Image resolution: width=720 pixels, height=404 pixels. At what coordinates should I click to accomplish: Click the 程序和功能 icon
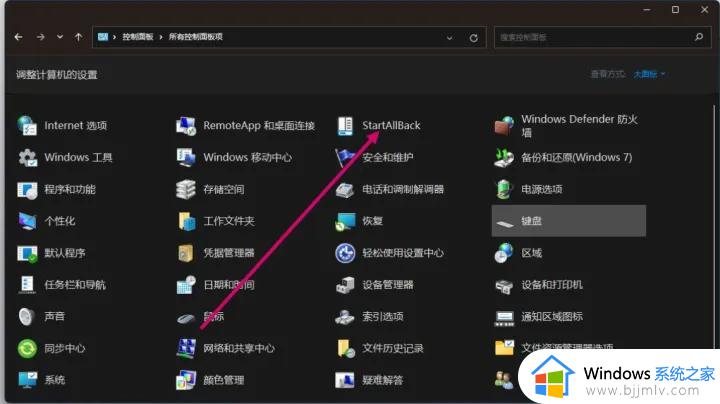click(x=27, y=189)
